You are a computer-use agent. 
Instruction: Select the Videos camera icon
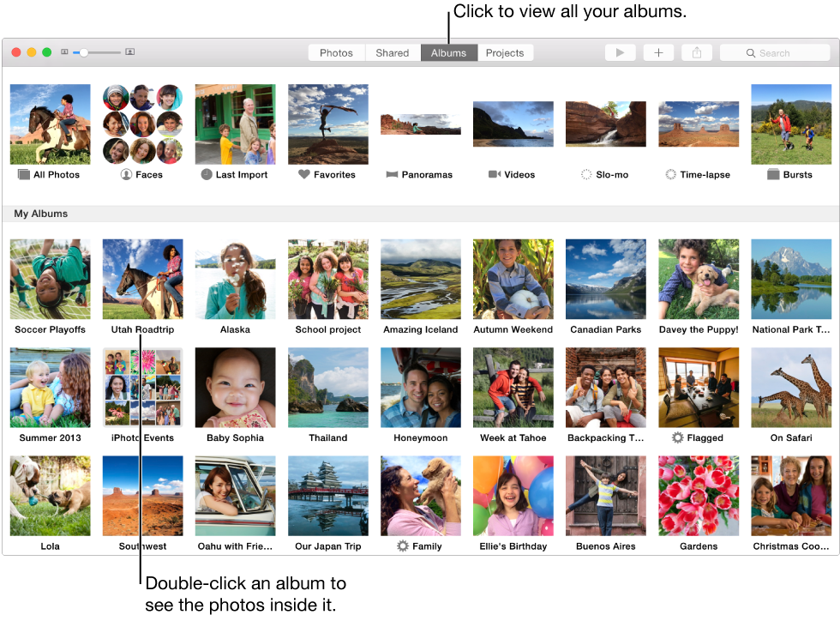(x=494, y=174)
